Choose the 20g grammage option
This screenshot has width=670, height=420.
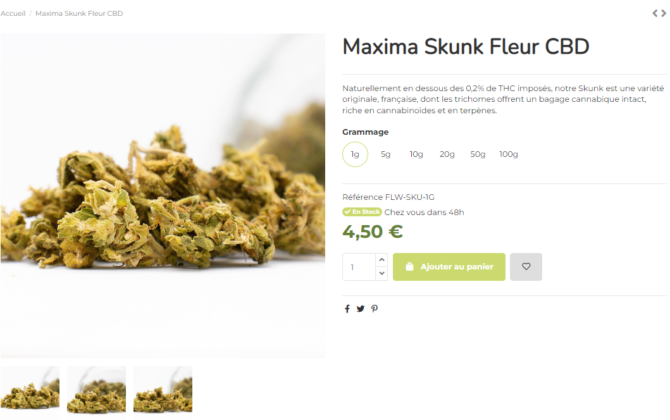tap(447, 154)
